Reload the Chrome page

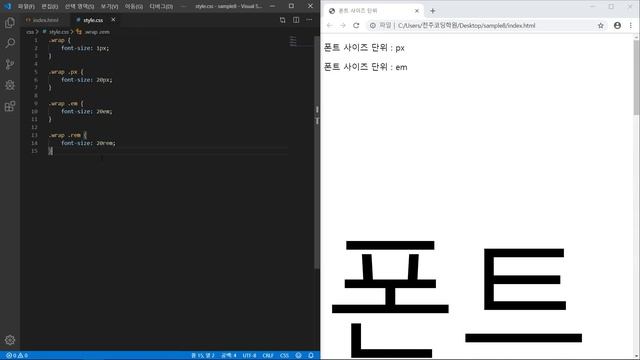[x=356, y=25]
